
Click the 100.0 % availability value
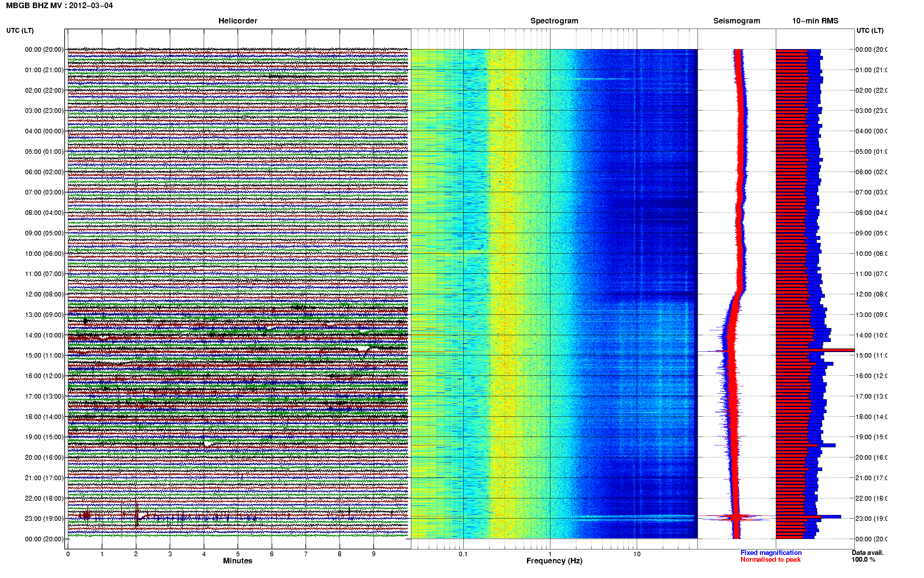863,560
